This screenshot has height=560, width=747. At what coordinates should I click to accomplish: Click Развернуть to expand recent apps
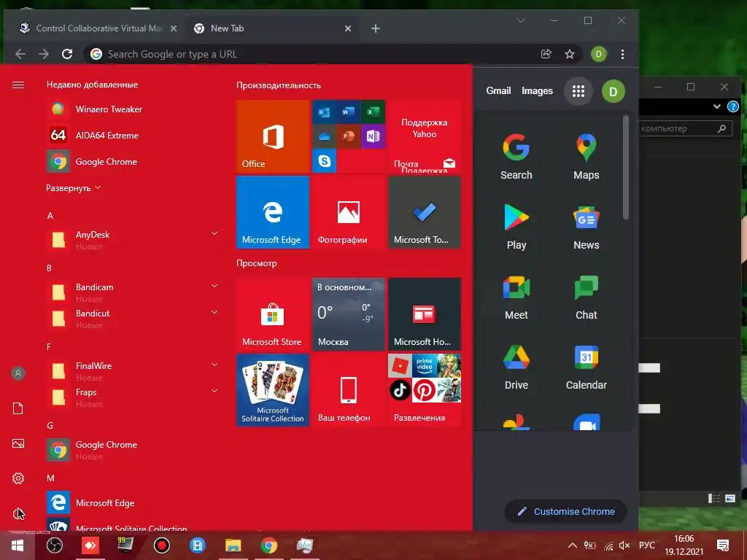pos(74,188)
